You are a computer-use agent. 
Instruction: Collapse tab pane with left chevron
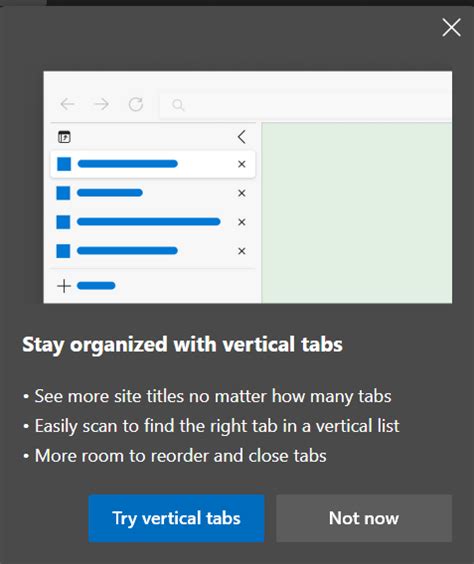(x=242, y=137)
